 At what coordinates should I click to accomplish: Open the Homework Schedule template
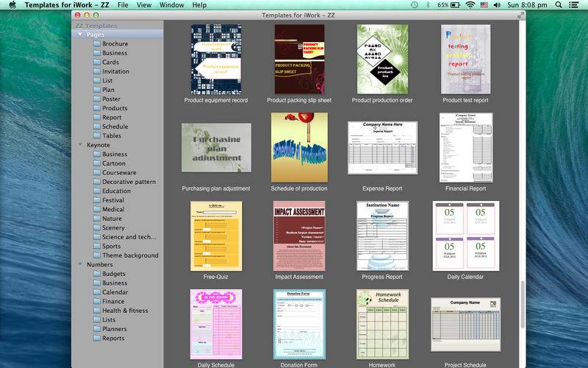click(x=382, y=324)
